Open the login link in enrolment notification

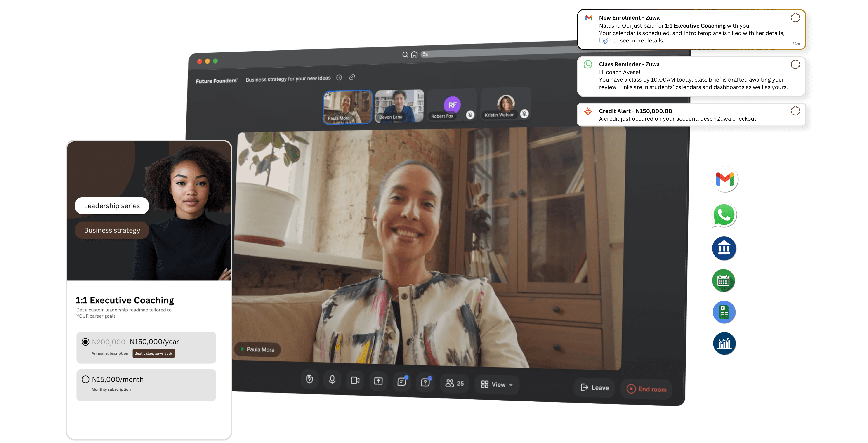[605, 41]
